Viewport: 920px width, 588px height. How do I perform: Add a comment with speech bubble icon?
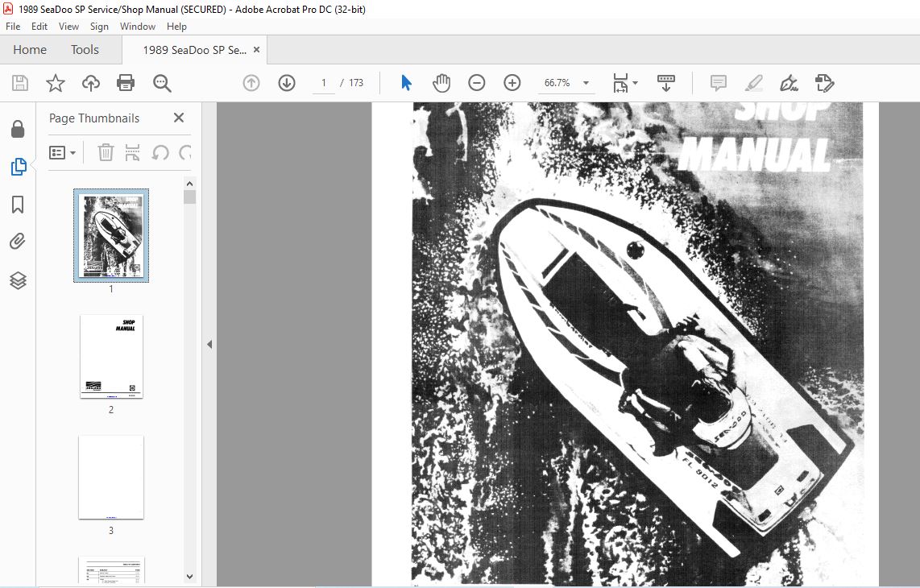click(x=718, y=83)
